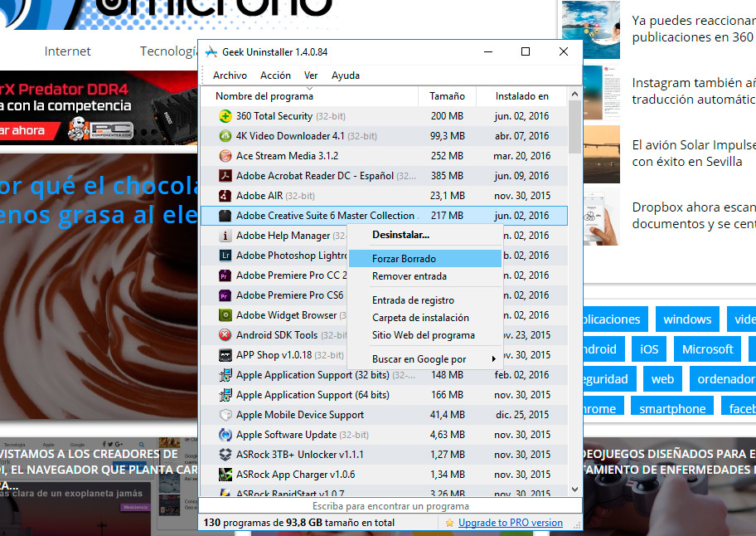
Task: Select the Ace Stream Media icon
Action: click(x=224, y=155)
